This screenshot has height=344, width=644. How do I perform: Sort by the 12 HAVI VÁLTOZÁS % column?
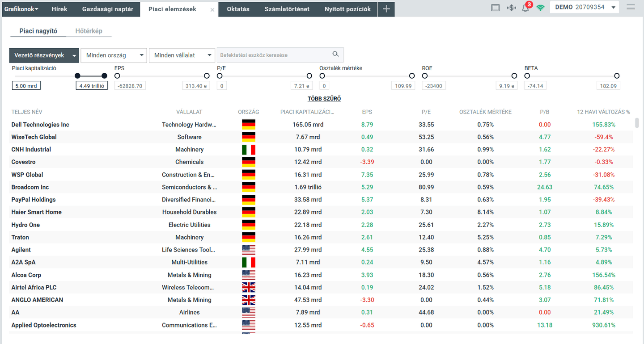pos(604,112)
